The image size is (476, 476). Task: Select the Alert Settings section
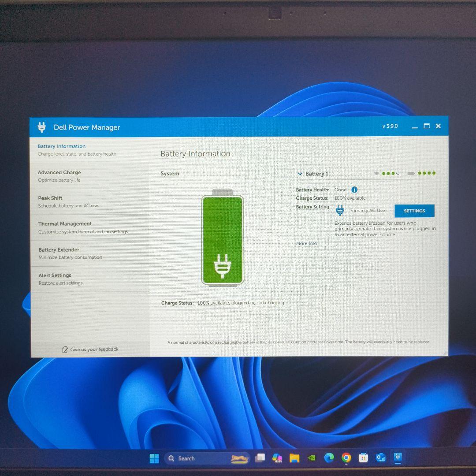click(x=55, y=275)
